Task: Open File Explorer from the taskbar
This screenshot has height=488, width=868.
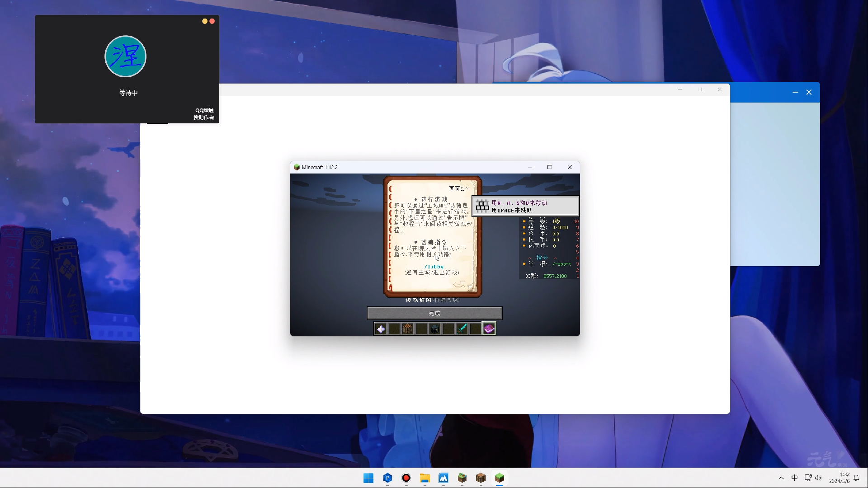Action: [x=425, y=478]
